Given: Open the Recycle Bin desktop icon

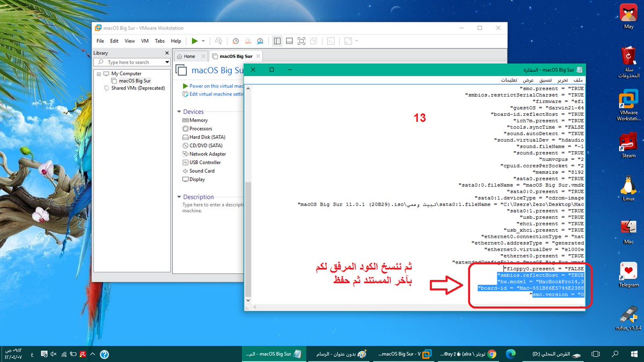Looking at the screenshot, I should [x=628, y=62].
